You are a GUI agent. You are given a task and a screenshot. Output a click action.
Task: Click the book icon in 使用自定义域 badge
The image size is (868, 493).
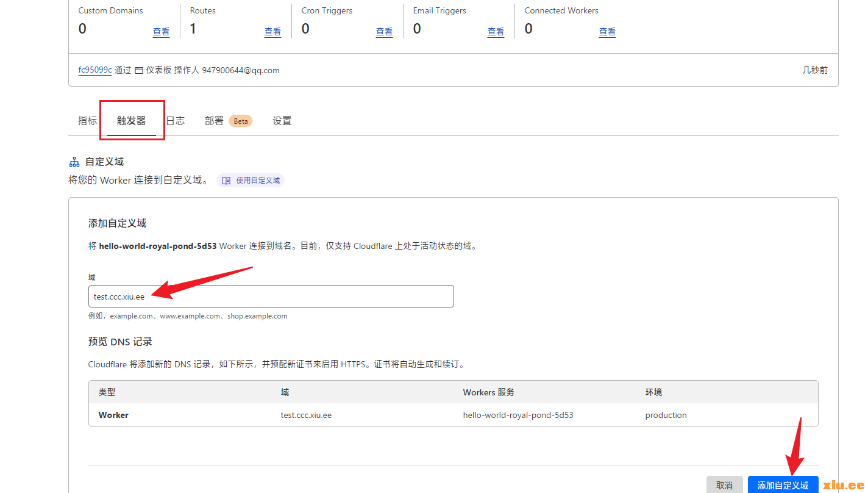(x=226, y=181)
